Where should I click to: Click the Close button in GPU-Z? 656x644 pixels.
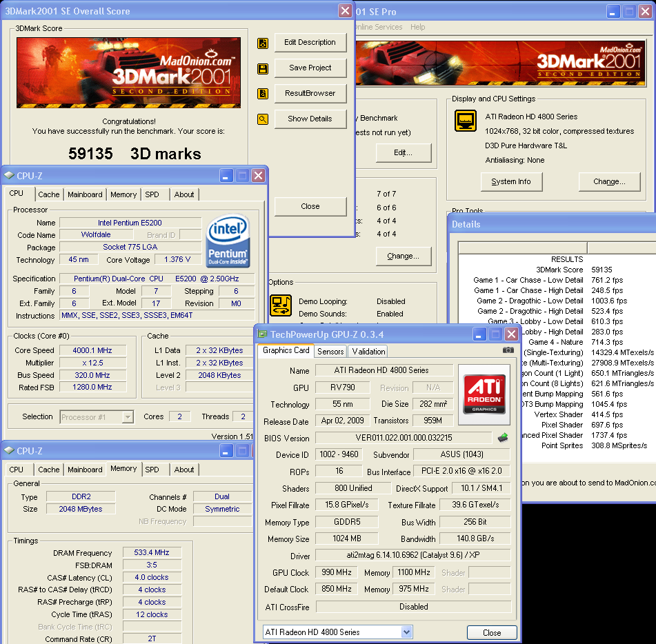(492, 633)
